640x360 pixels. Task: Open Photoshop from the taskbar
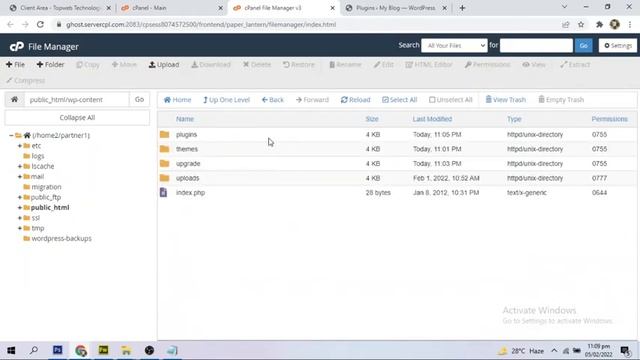click(58, 350)
